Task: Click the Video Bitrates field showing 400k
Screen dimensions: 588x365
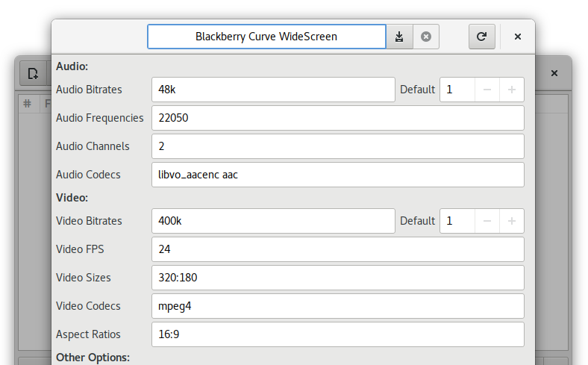Action: click(x=273, y=221)
